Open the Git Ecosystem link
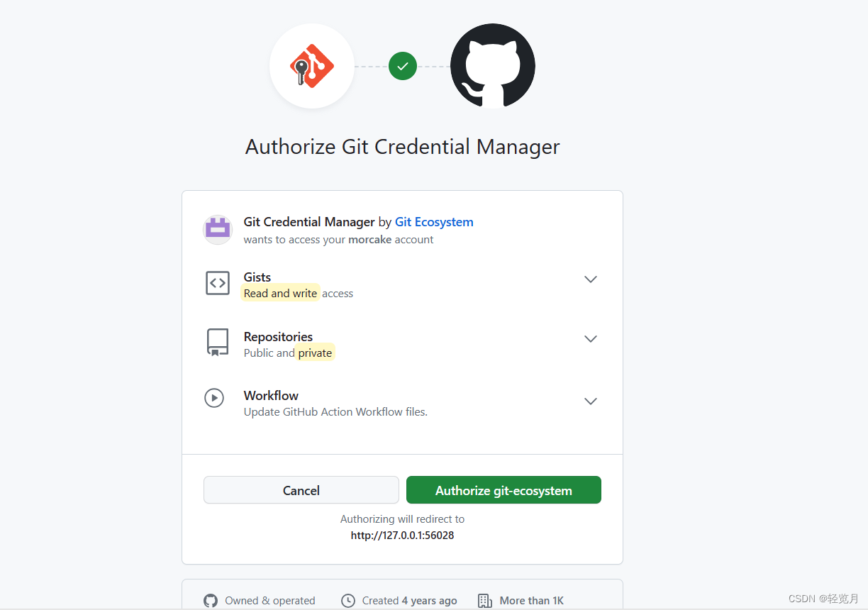 coord(434,221)
